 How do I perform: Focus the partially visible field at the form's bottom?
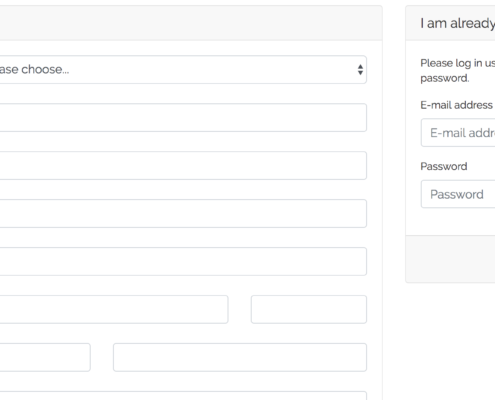pos(183,396)
